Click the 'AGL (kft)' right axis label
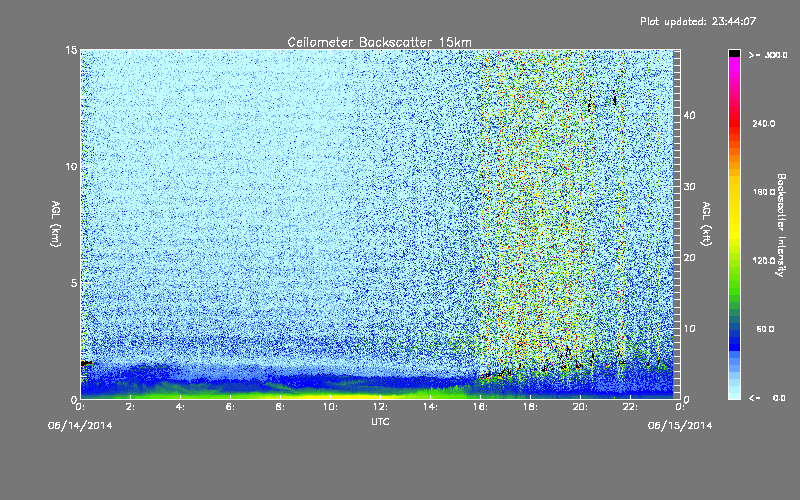The height and width of the screenshot is (500, 800). (706, 224)
